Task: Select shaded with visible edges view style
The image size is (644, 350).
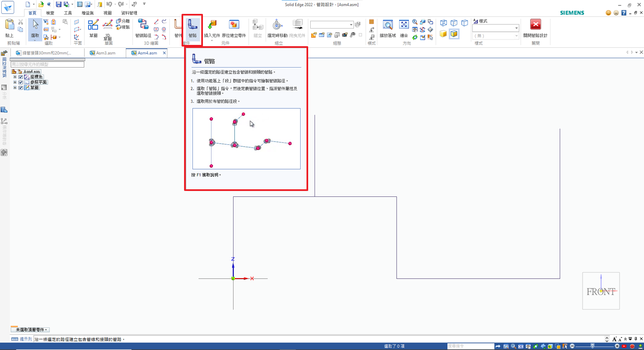Action: (x=454, y=34)
